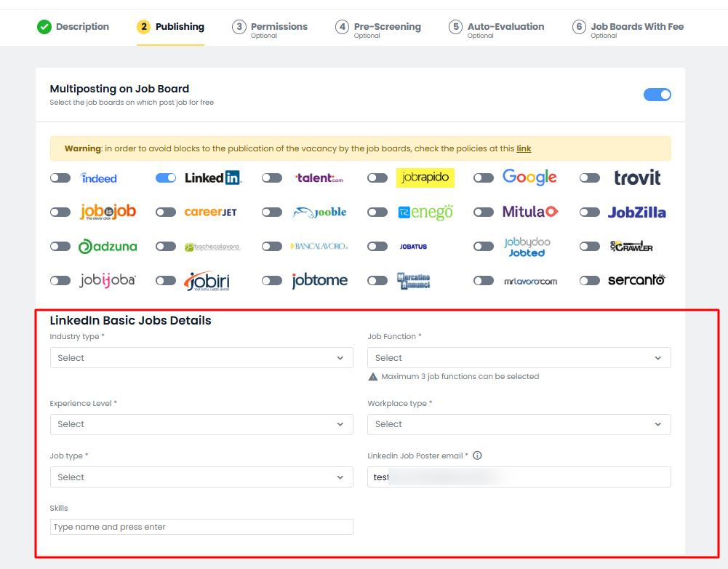Click the jobrapido logo
Screen dimensions: 728x569
pyautogui.click(x=425, y=178)
